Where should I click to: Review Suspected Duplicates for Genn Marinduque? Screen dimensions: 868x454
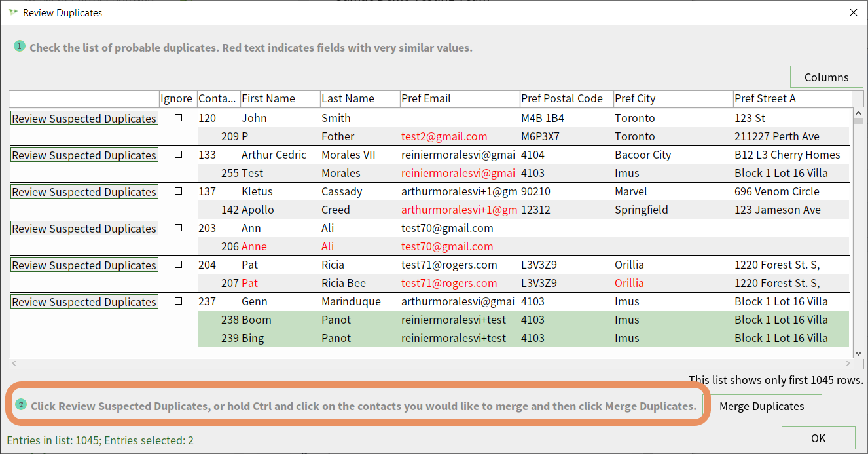[84, 302]
